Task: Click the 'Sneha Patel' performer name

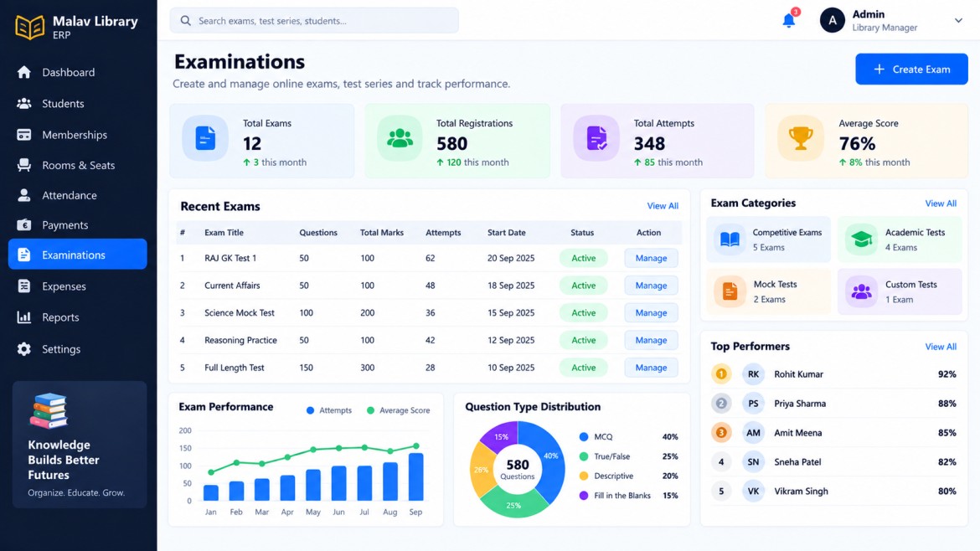Action: pyautogui.click(x=797, y=462)
